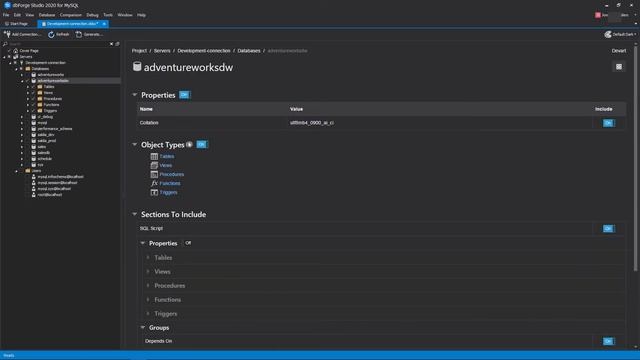The height and width of the screenshot is (360, 640).
Task: Click the Add Connection plug icon
Action: click(7, 34)
